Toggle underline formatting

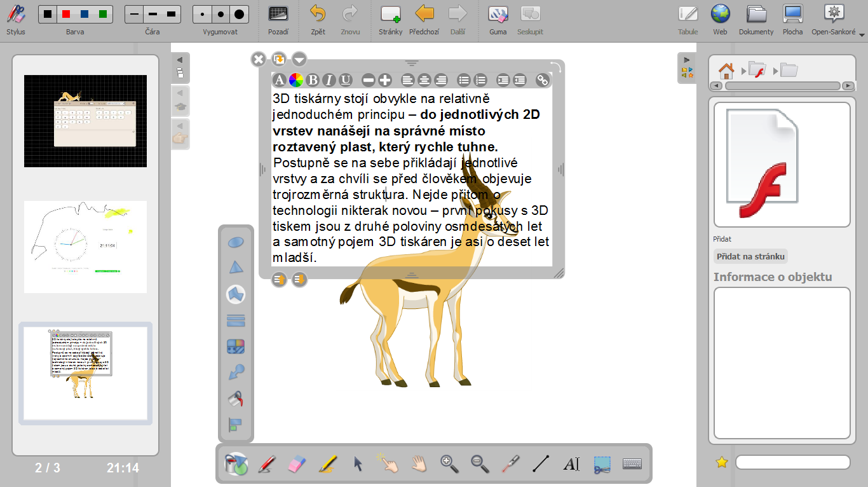[x=346, y=80]
